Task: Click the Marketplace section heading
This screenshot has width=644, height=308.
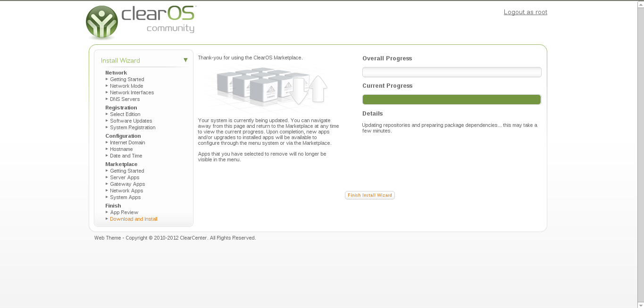Action: click(121, 164)
